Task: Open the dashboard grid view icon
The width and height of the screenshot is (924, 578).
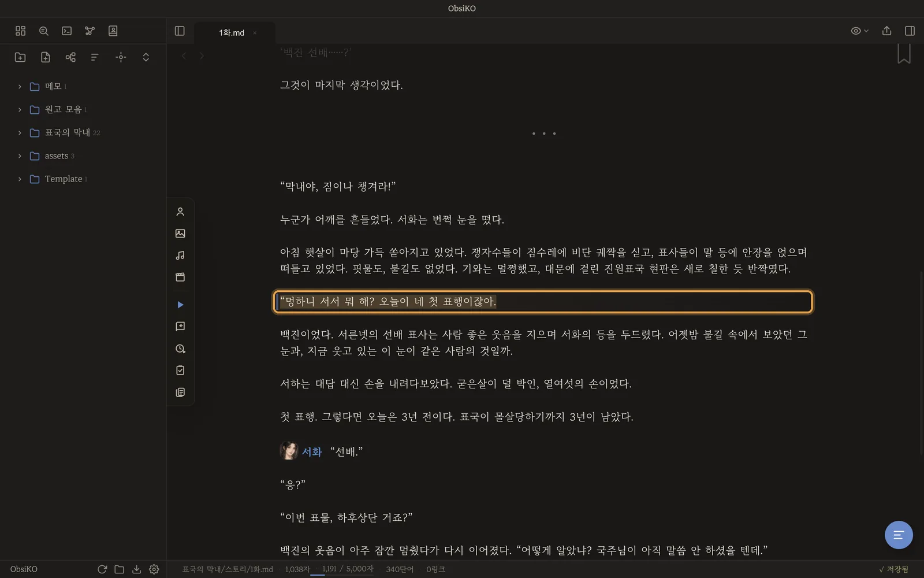Action: (x=21, y=31)
